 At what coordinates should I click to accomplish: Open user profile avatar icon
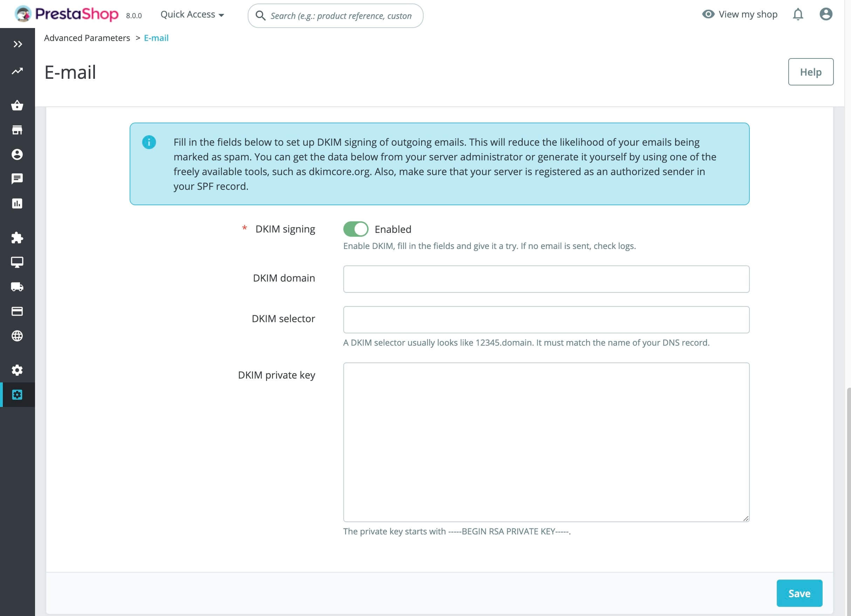(x=826, y=14)
